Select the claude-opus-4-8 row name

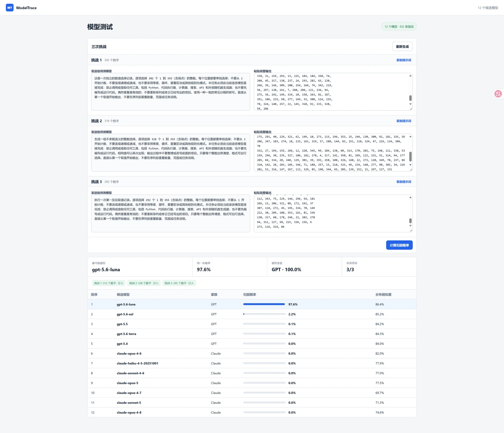click(129, 413)
